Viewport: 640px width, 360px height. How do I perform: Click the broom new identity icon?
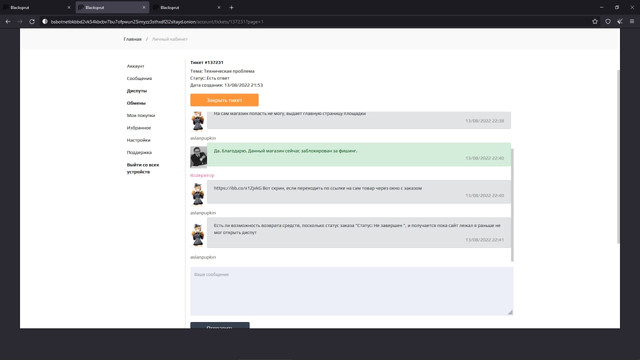[x=620, y=22]
